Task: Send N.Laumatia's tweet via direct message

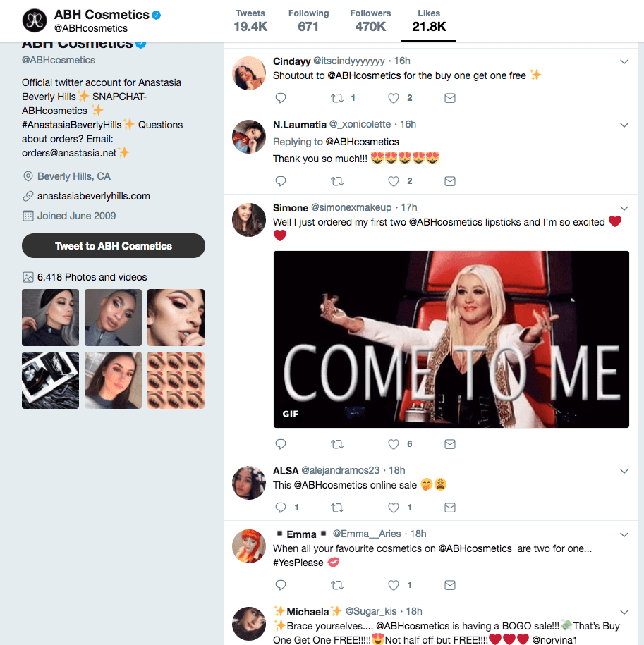Action: coord(450,181)
